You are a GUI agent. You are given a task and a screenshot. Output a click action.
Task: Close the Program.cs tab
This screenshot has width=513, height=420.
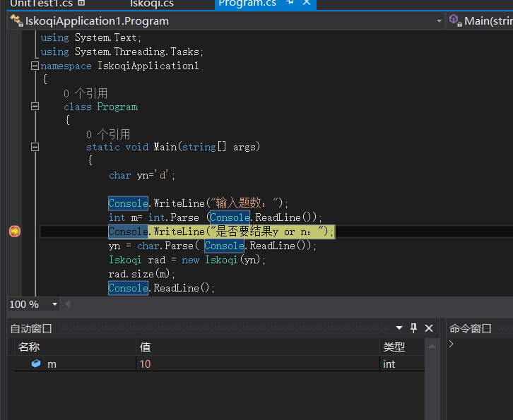[307, 3]
